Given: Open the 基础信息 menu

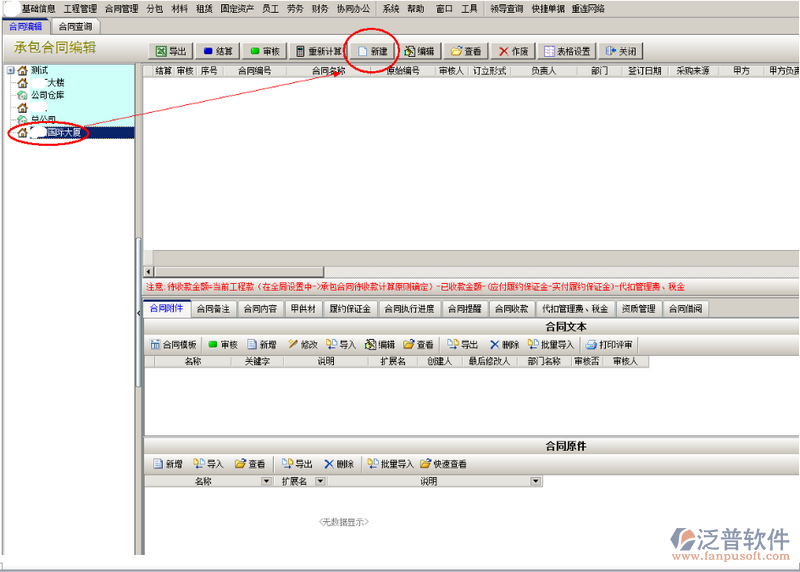Looking at the screenshot, I should point(38,9).
